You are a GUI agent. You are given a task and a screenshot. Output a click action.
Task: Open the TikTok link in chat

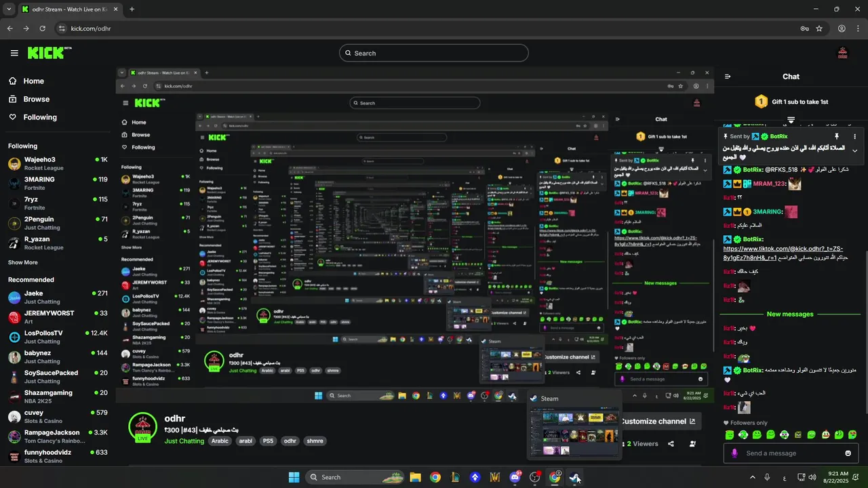click(x=783, y=253)
